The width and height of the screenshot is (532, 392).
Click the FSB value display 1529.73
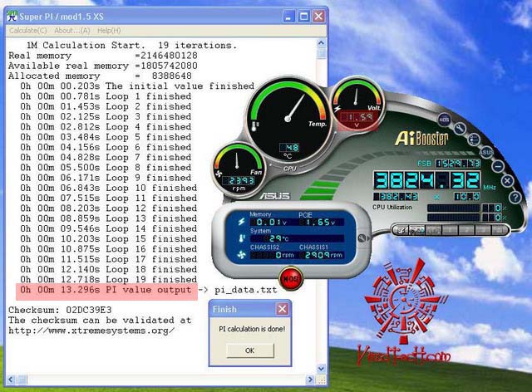coord(458,164)
